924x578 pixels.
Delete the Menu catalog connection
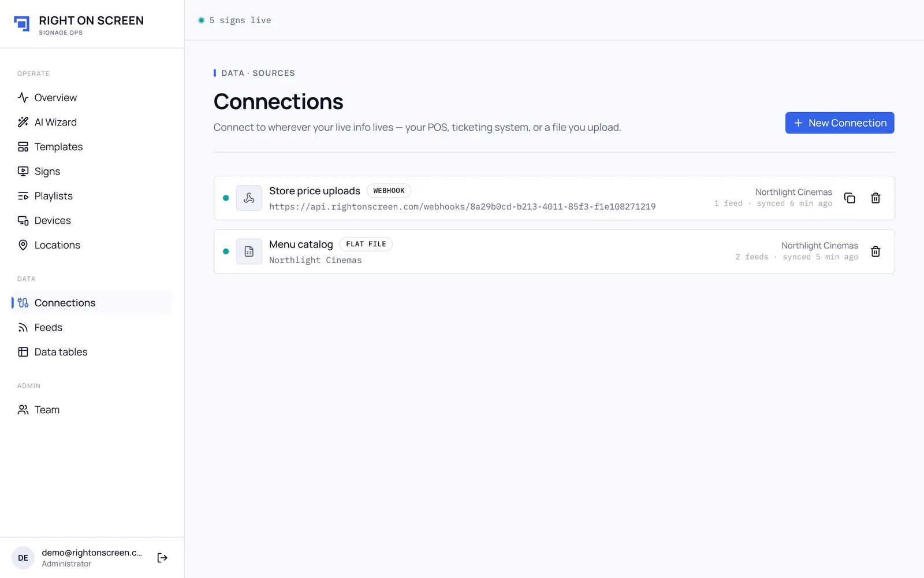point(875,251)
